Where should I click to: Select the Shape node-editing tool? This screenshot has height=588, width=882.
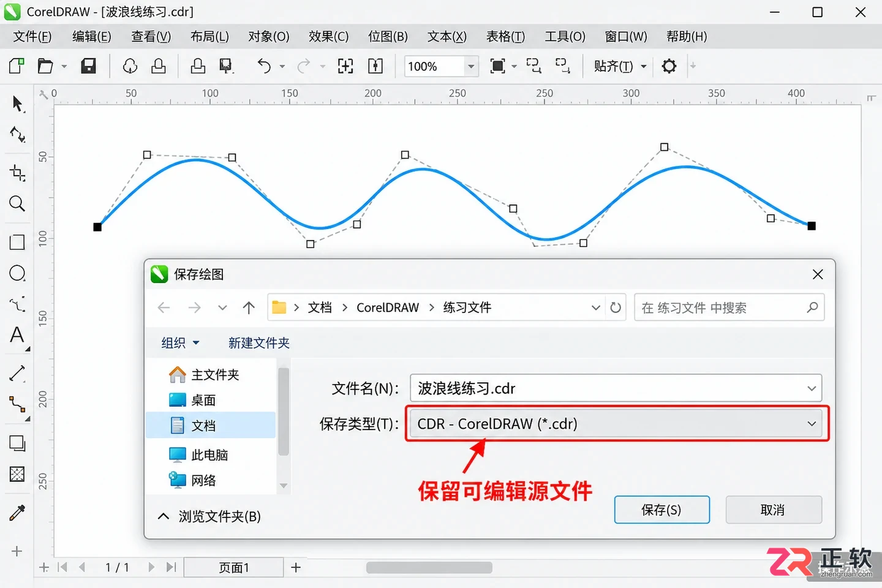[18, 135]
